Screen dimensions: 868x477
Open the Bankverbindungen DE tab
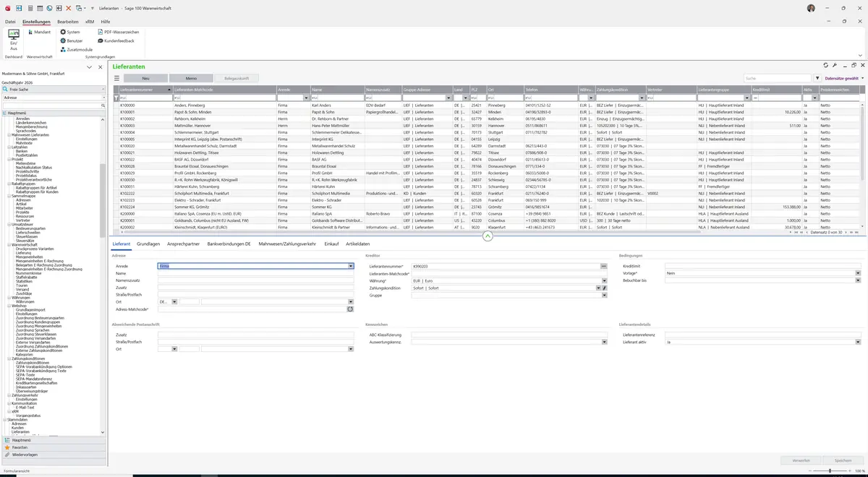[229, 244]
